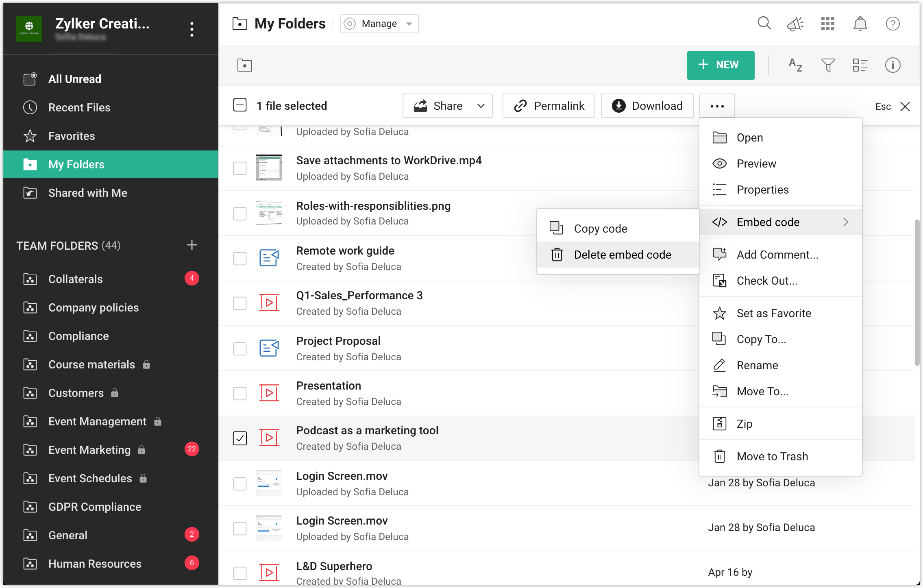Click the green NEW button
The width and height of the screenshot is (923, 588).
tap(721, 65)
